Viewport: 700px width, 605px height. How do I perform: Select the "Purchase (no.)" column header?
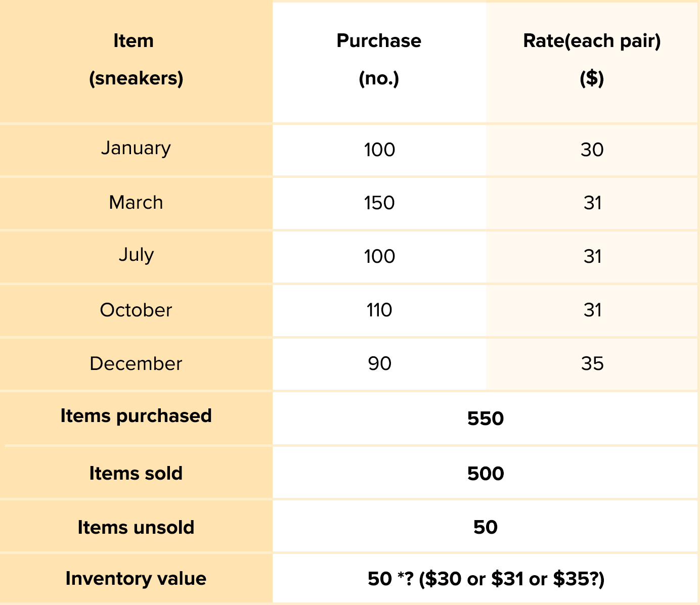[x=379, y=60]
